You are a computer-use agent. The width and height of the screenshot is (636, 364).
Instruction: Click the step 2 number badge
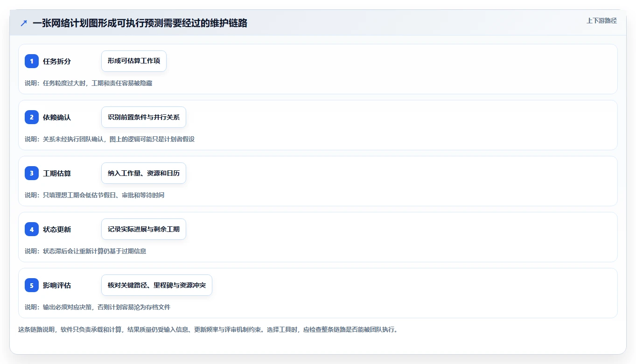point(32,117)
